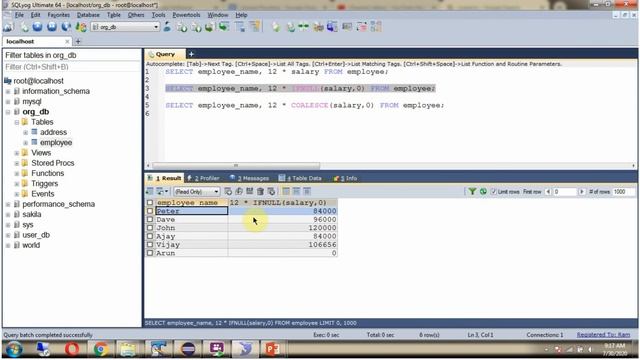Click the grid view icon in result toolbar
Viewport: 640px width, 360px height.
coord(286,191)
